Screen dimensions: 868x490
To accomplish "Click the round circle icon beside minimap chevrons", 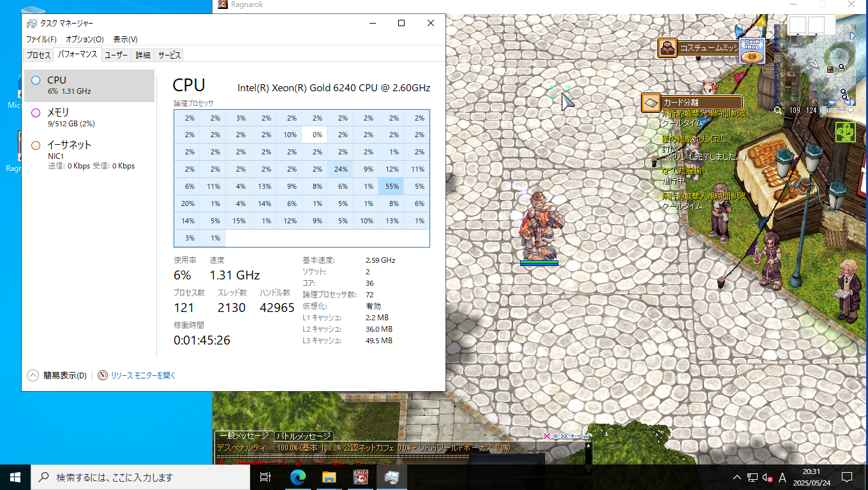I will (x=851, y=110).
